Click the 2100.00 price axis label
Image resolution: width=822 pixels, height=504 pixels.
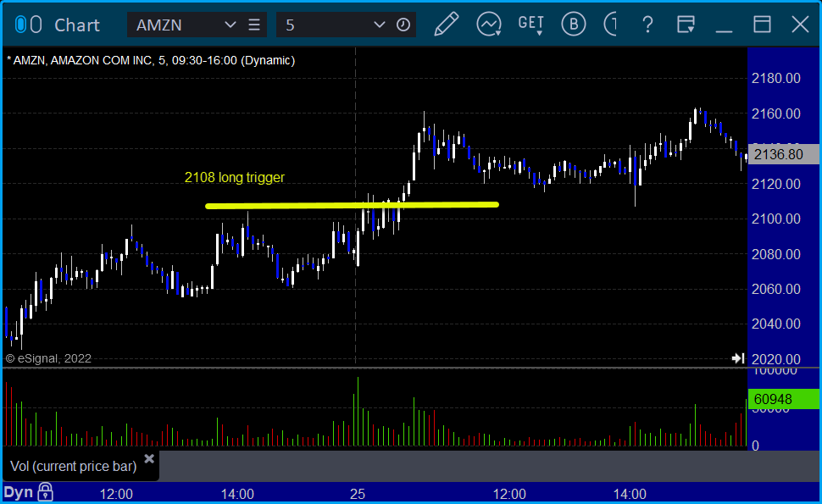776,219
